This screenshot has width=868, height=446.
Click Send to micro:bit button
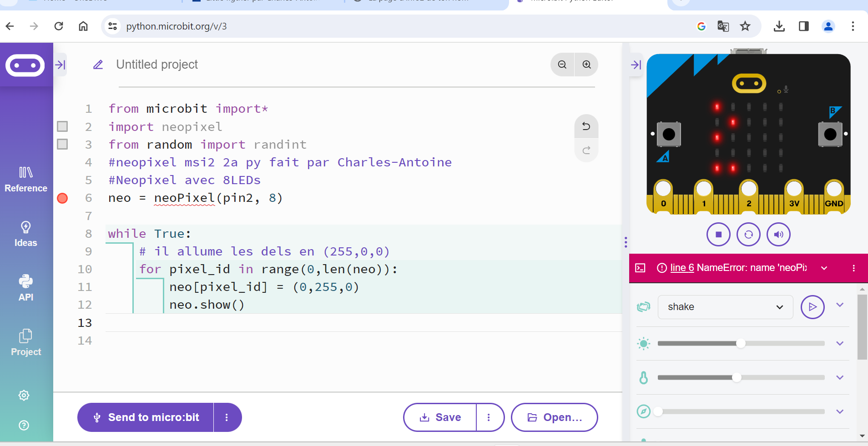coord(146,417)
